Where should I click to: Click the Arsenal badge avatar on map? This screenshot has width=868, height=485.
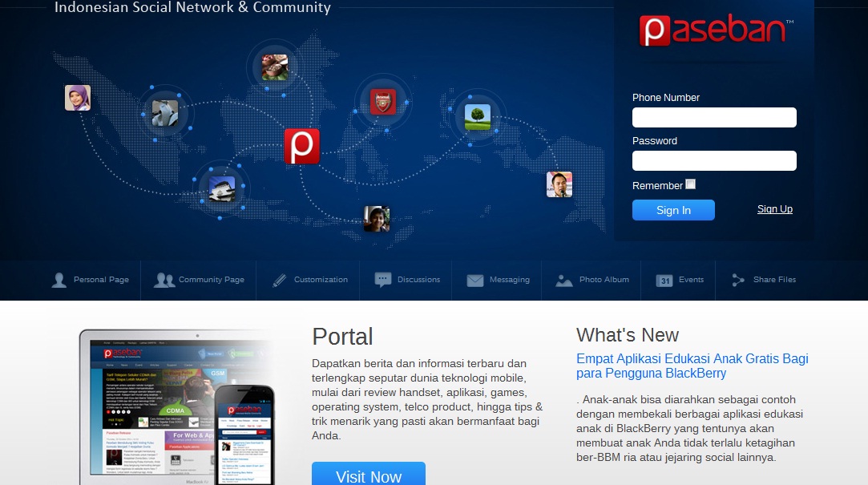tap(383, 102)
